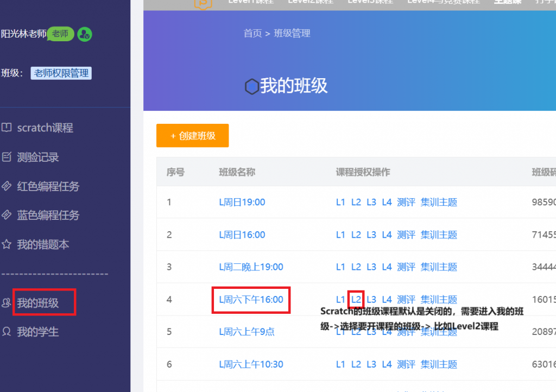Screen dimensions: 556x392
Task: Click L3 for L周六下午16:00
Action: click(371, 300)
